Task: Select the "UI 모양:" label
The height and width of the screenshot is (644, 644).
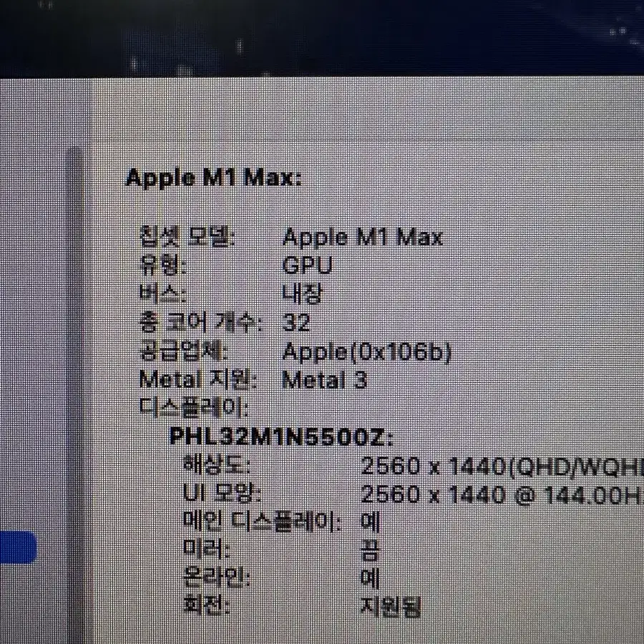Action: pyautogui.click(x=222, y=493)
